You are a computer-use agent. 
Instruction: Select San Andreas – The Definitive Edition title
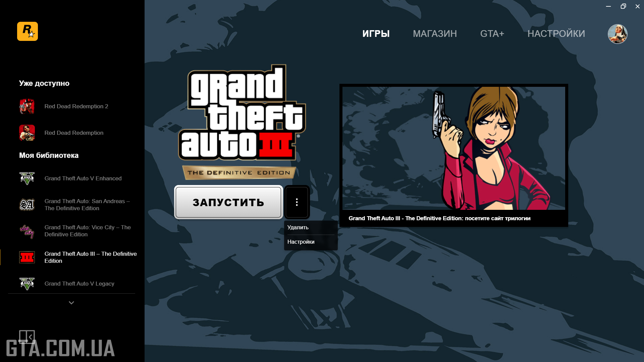87,204
